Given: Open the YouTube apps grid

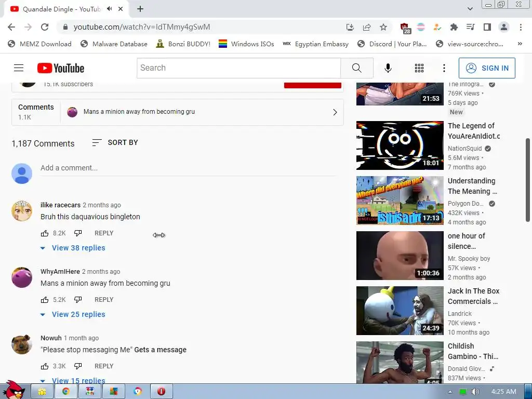Looking at the screenshot, I should point(419,68).
